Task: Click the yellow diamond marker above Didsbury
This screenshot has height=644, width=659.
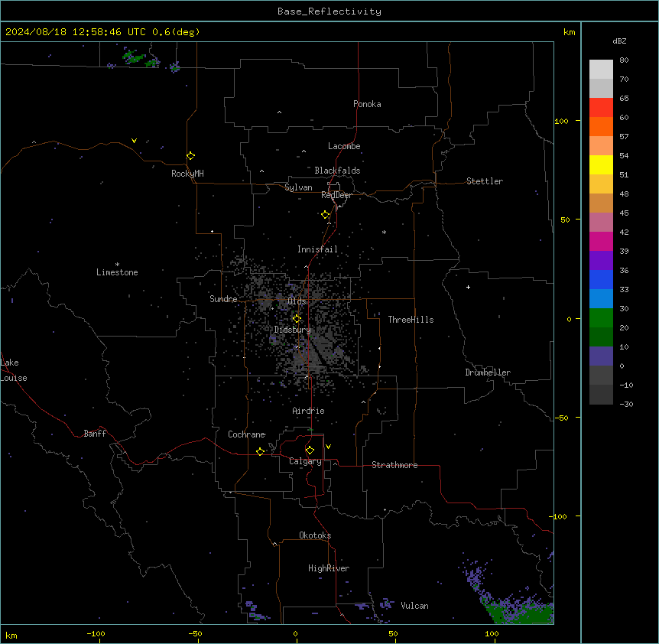Action: [297, 319]
